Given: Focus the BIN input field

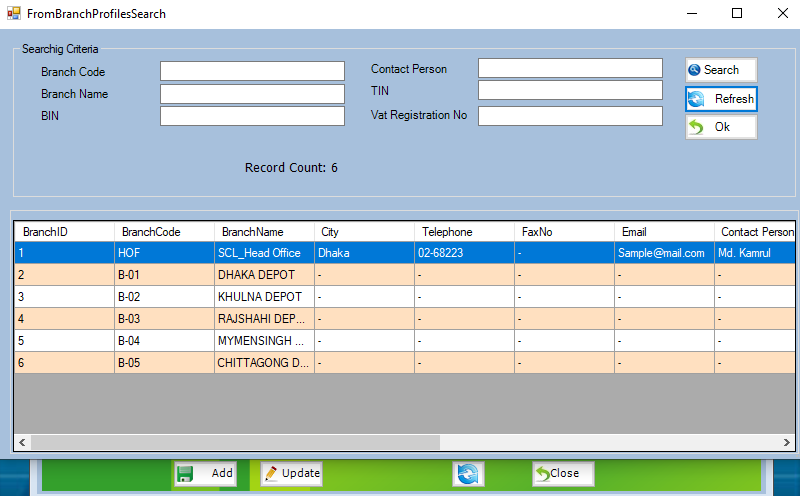Looking at the screenshot, I should pos(252,116).
